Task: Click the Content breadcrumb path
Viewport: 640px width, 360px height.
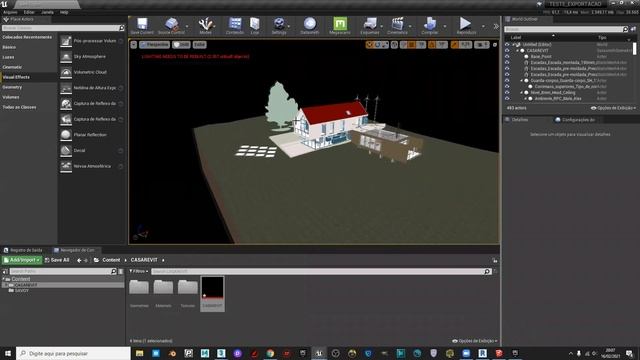Action: click(111, 260)
